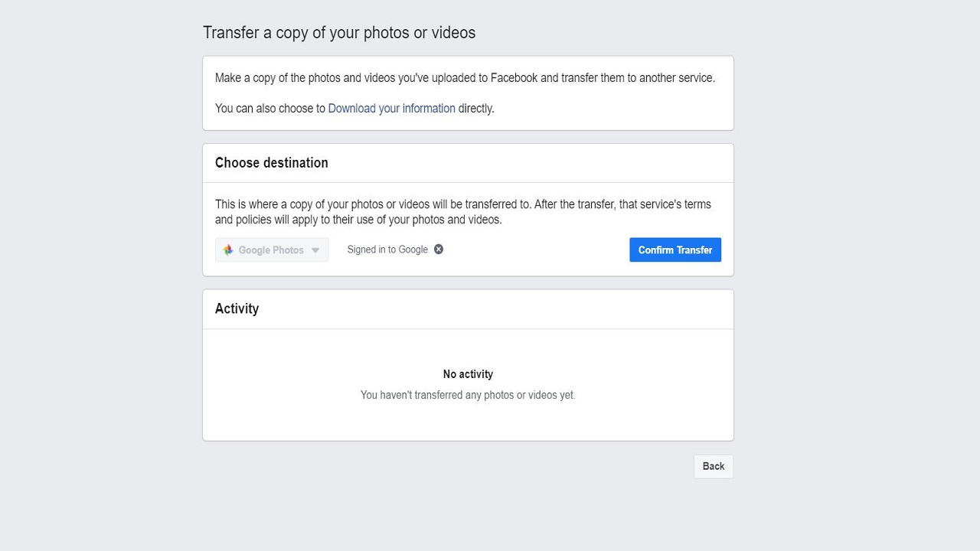Expand the destination dropdown arrow
This screenshot has width=980, height=551.
[315, 250]
